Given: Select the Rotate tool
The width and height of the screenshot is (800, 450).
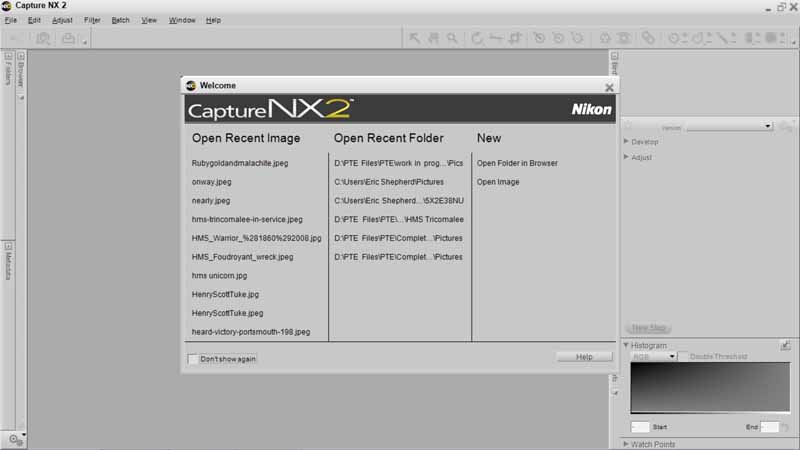Looking at the screenshot, I should click(x=477, y=38).
